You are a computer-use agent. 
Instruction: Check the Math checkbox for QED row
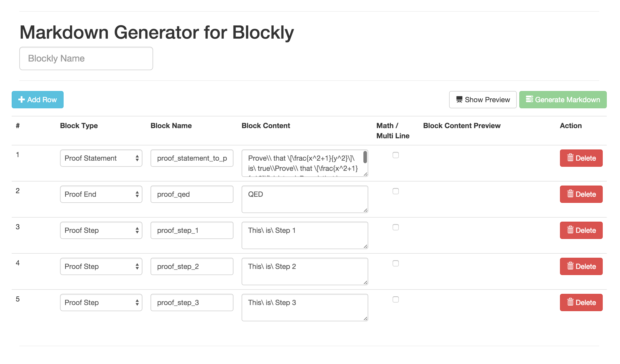[x=395, y=191]
